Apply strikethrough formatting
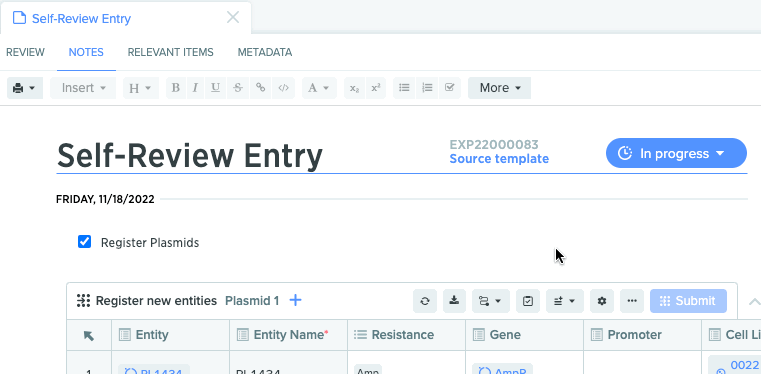This screenshot has width=761, height=374. tap(237, 88)
